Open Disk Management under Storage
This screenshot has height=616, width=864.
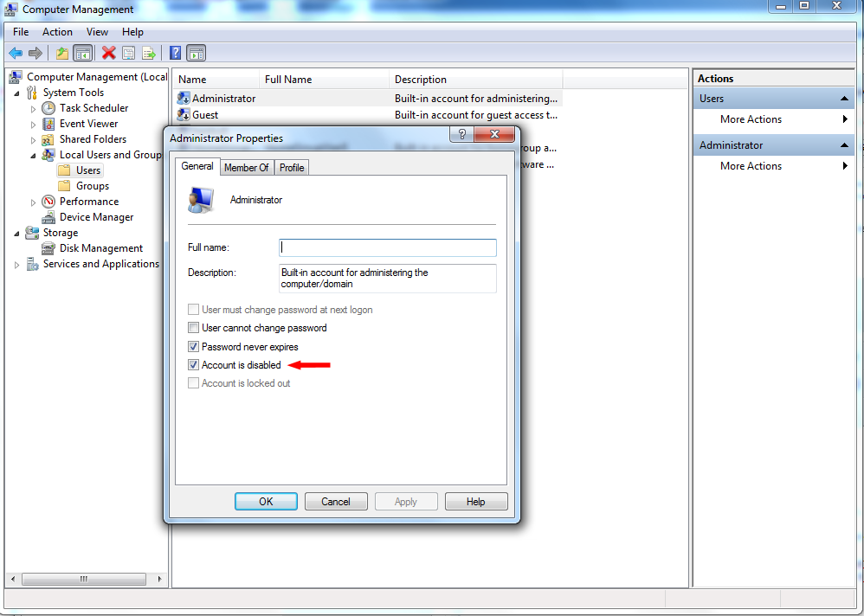(100, 248)
